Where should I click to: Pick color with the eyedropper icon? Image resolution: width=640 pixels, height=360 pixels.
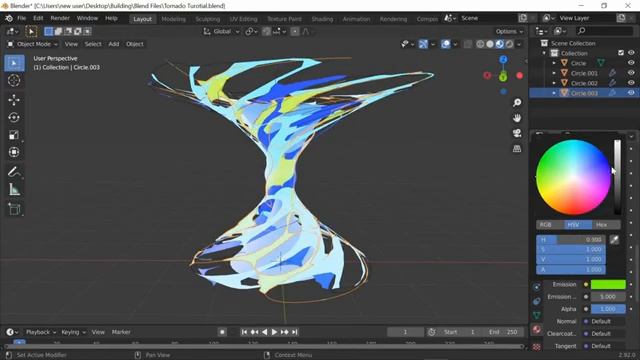coord(614,240)
